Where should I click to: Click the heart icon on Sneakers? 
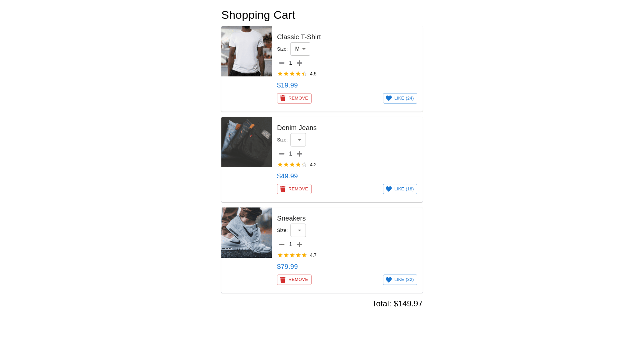[x=389, y=280]
